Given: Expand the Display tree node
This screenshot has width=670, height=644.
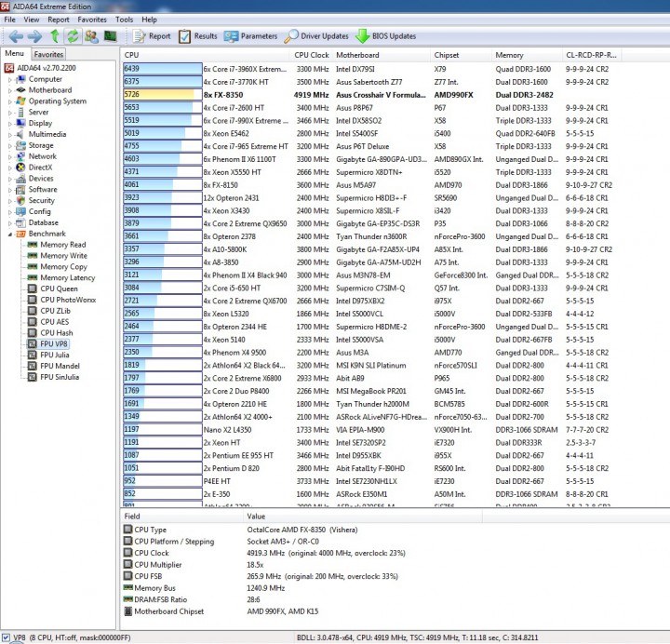Looking at the screenshot, I should [x=10, y=124].
